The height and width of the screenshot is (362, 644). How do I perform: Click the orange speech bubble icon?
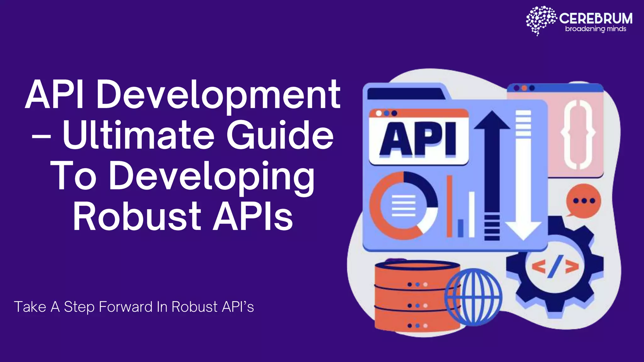[583, 201]
